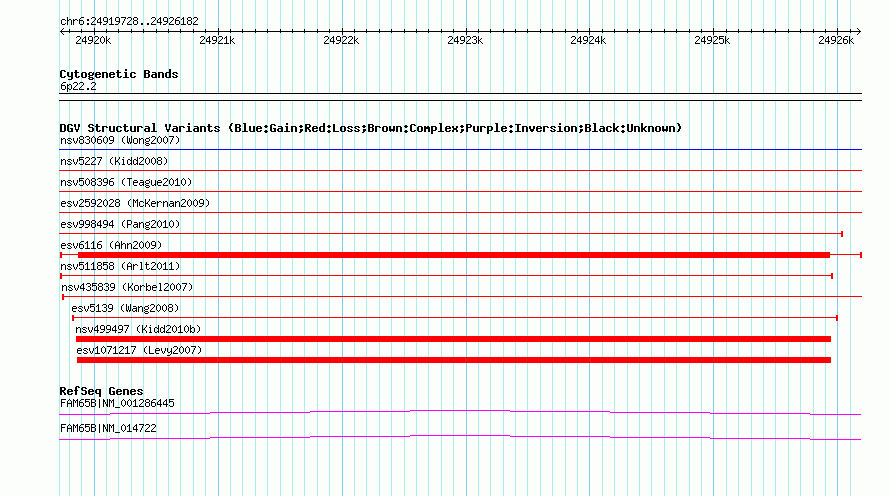The width and height of the screenshot is (890, 496).
Task: Select the Cytogenetic Bands track title
Action: [x=119, y=74]
